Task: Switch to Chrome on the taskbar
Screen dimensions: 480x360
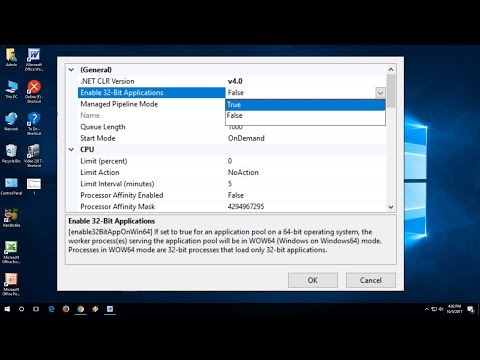Action: tap(81, 309)
